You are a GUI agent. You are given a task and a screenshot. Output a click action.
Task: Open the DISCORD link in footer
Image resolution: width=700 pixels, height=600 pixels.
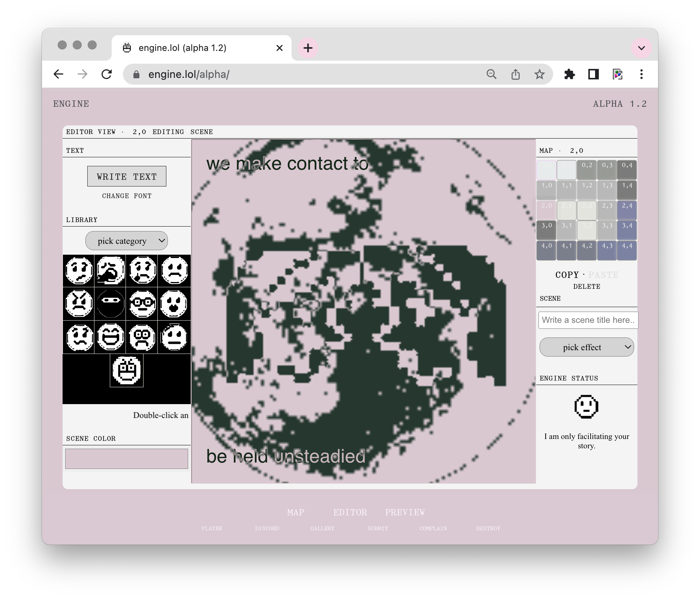tap(267, 528)
